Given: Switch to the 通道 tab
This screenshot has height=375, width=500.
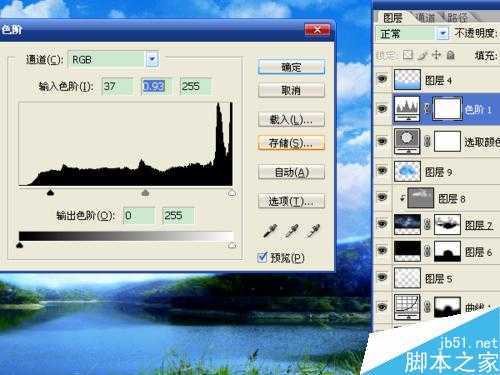Looking at the screenshot, I should coord(425,17).
